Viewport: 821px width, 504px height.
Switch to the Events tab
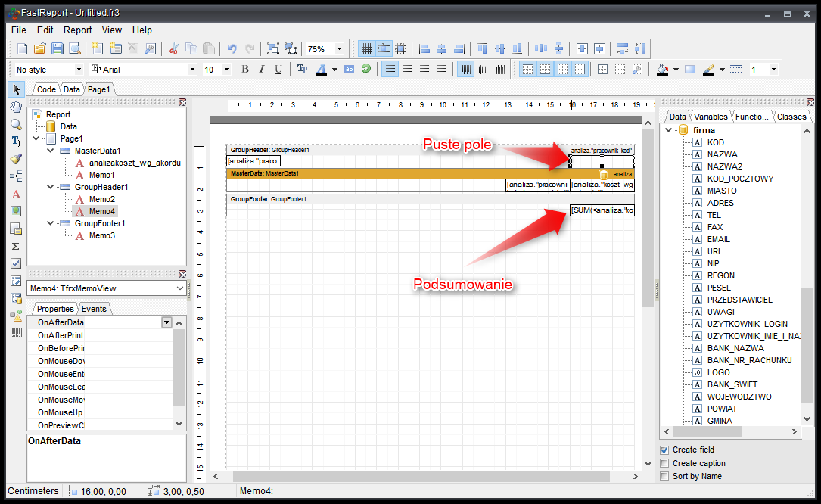point(95,309)
